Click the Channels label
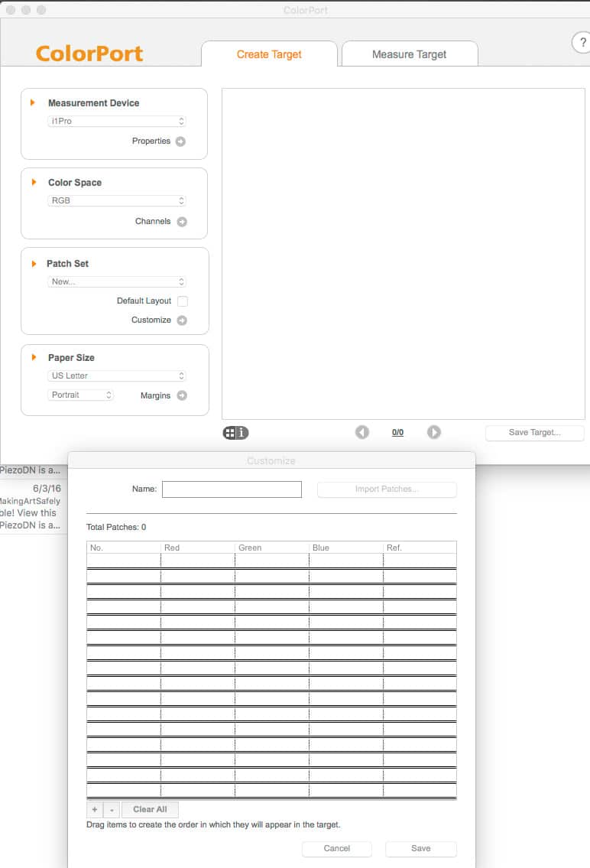 tap(153, 222)
